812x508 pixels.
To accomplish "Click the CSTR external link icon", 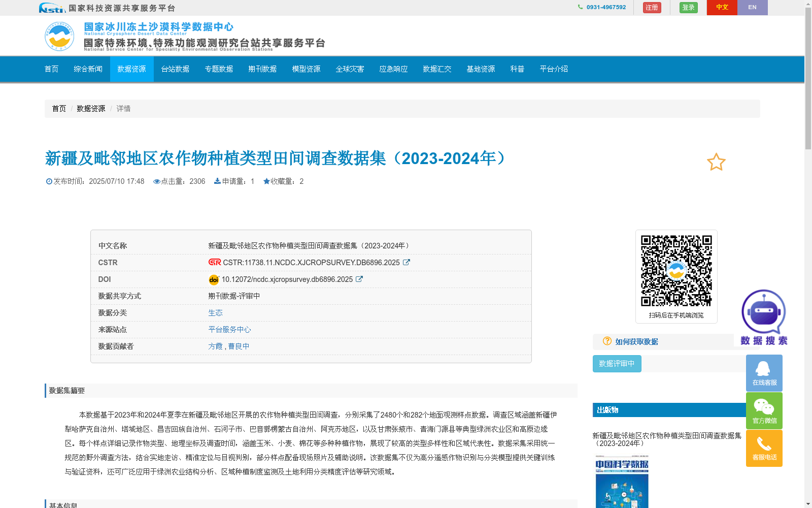I will click(406, 262).
